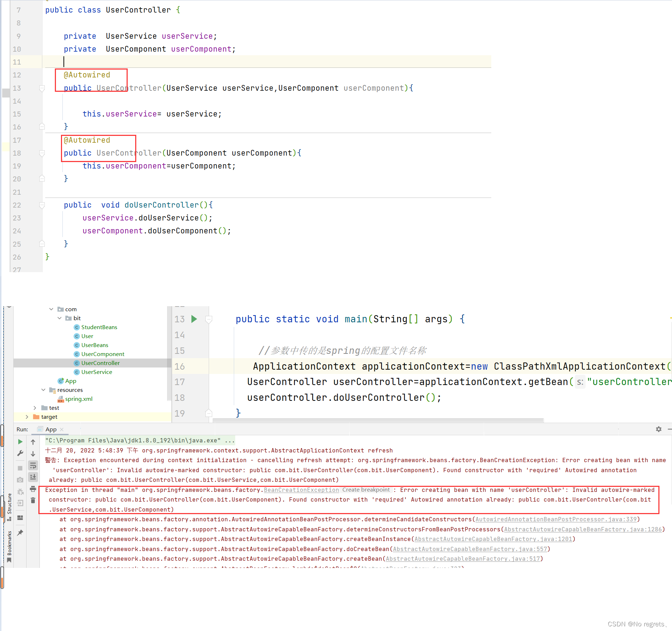Expand the test folder
This screenshot has width=672, height=631.
(35, 408)
